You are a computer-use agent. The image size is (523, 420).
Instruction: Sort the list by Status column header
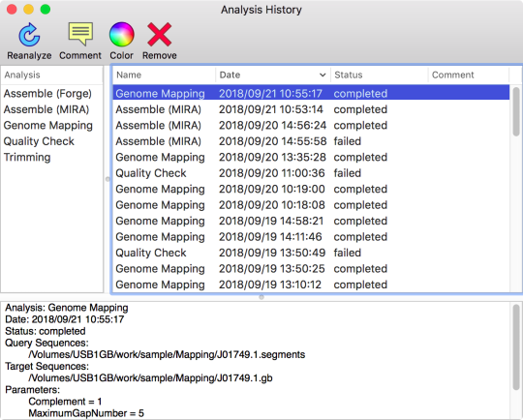coord(380,75)
